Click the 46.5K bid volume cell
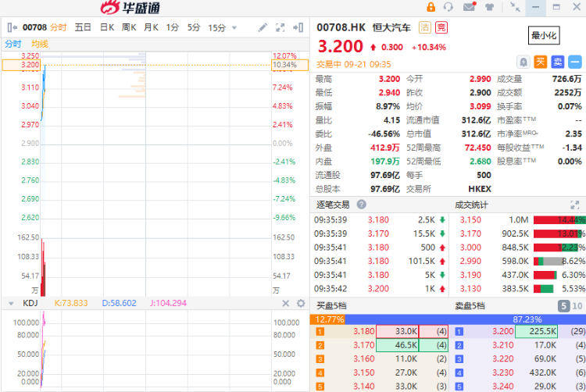This screenshot has width=586, height=392. coord(397,345)
